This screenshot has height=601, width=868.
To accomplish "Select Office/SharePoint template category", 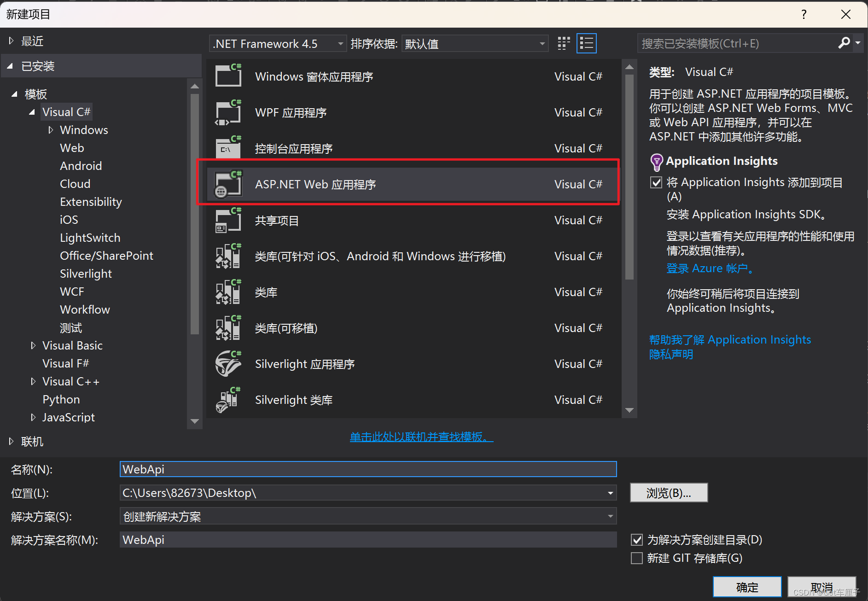I will pyautogui.click(x=106, y=256).
